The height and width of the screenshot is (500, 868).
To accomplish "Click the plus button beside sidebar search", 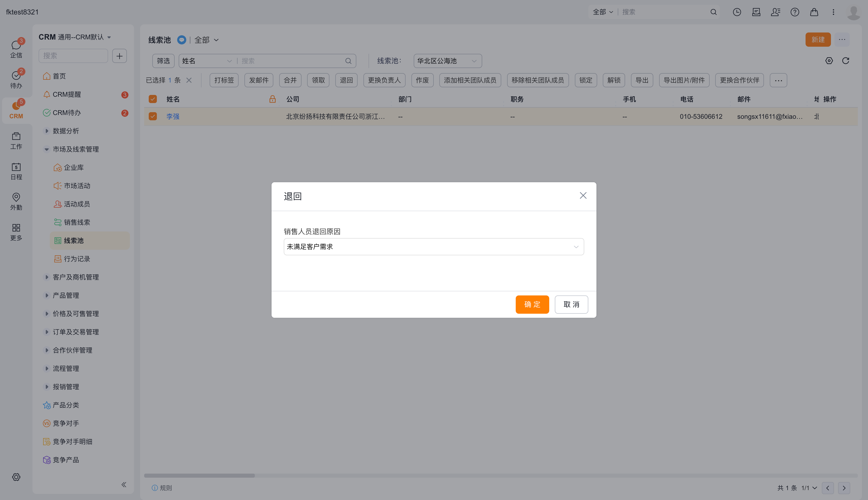I will (120, 56).
